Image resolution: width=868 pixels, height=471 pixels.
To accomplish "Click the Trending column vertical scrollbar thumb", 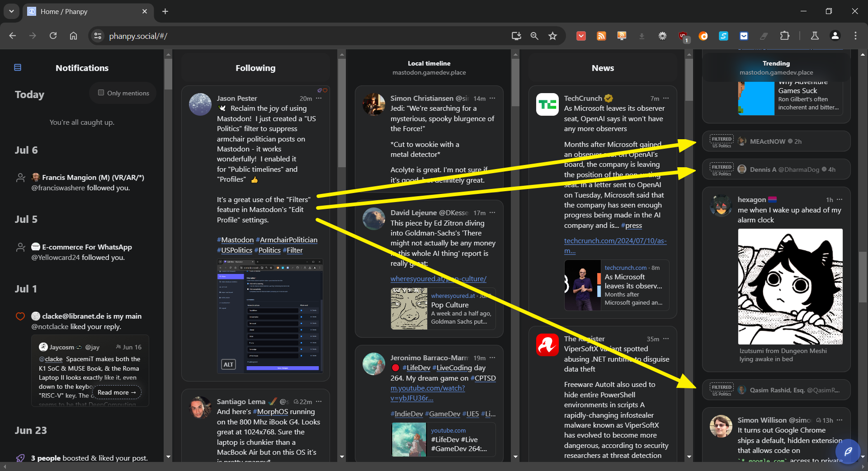I will coord(863,277).
